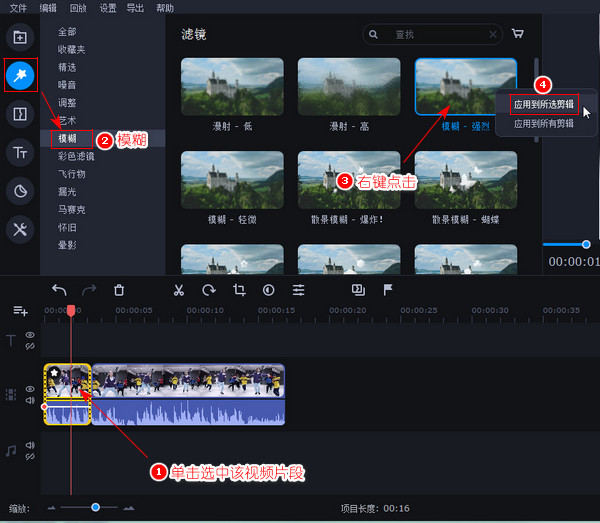Undo the last action
The height and width of the screenshot is (523, 600).
click(x=59, y=290)
